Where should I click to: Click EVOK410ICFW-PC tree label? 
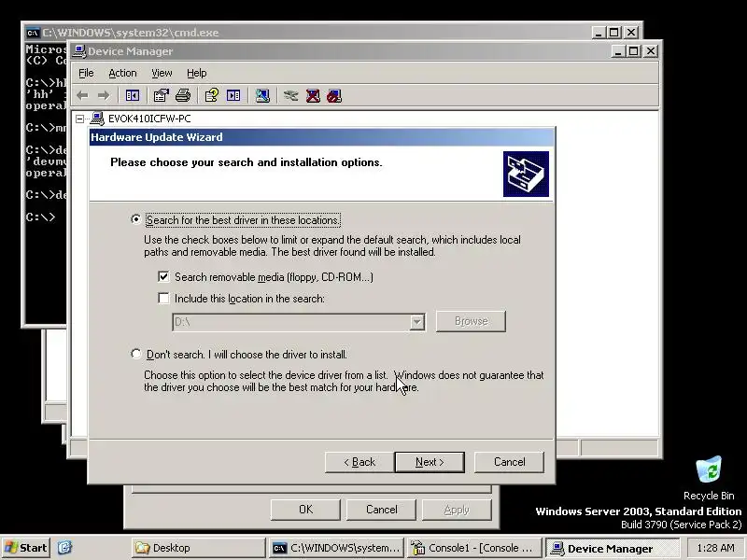click(x=149, y=119)
